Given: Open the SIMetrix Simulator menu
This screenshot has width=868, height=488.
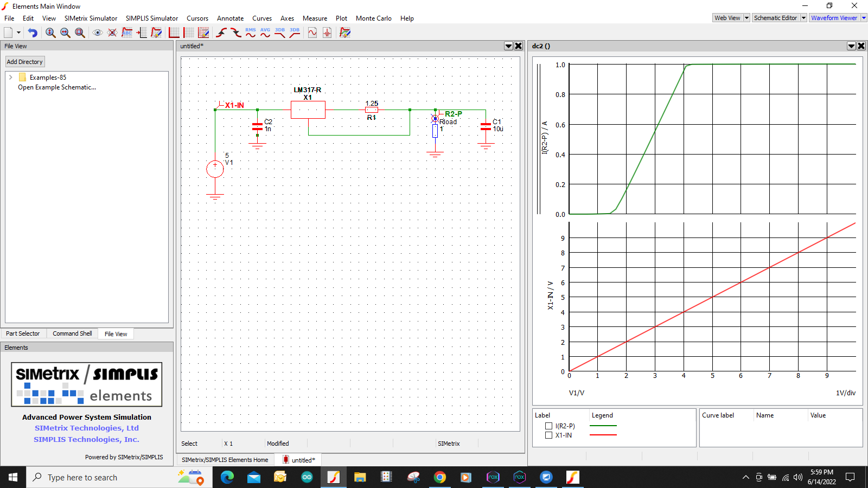Looking at the screenshot, I should click(x=91, y=18).
